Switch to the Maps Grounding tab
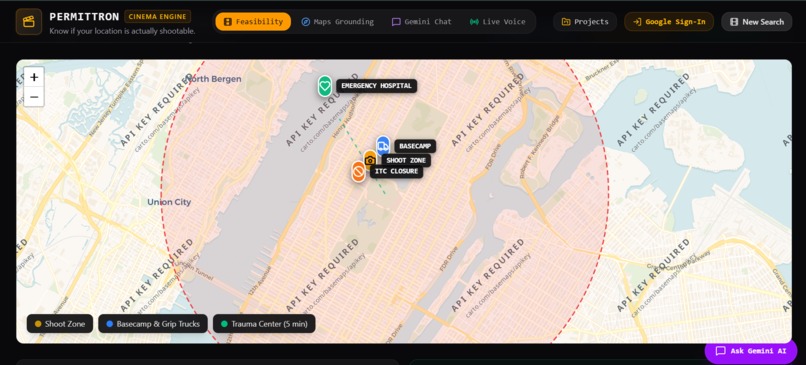806x365 pixels. point(337,22)
